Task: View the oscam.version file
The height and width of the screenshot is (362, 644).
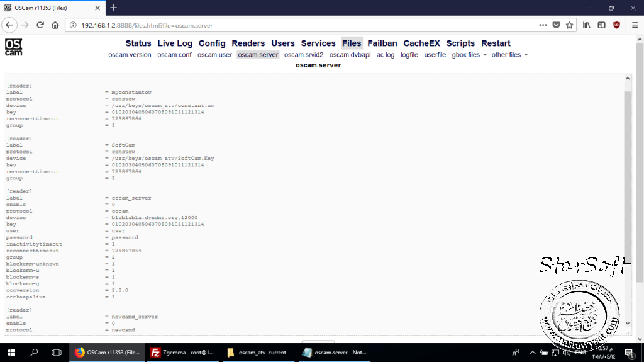Action: click(x=130, y=55)
